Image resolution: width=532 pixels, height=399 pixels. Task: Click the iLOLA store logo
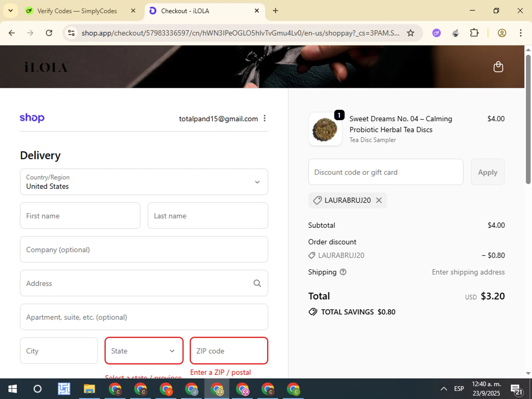(x=46, y=67)
